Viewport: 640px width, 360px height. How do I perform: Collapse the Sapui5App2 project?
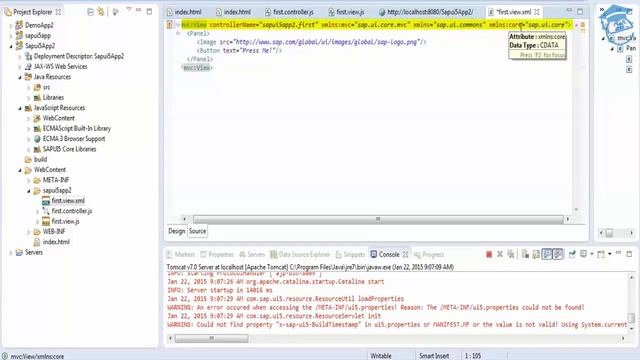click(x=11, y=46)
